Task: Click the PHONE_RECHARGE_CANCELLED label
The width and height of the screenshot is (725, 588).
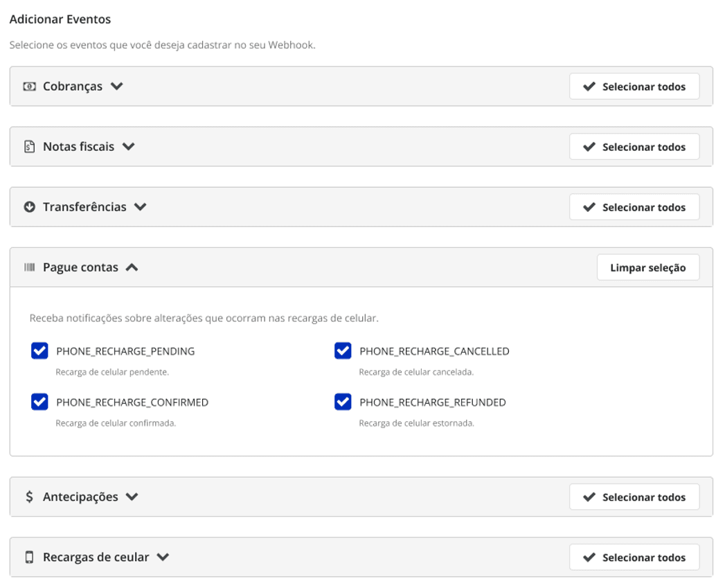Action: point(435,351)
